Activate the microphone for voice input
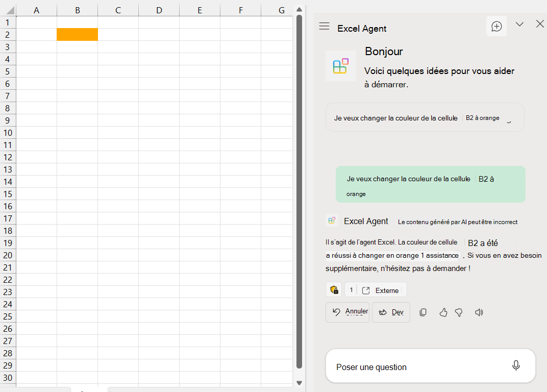Image resolution: width=547 pixels, height=392 pixels. pyautogui.click(x=516, y=365)
